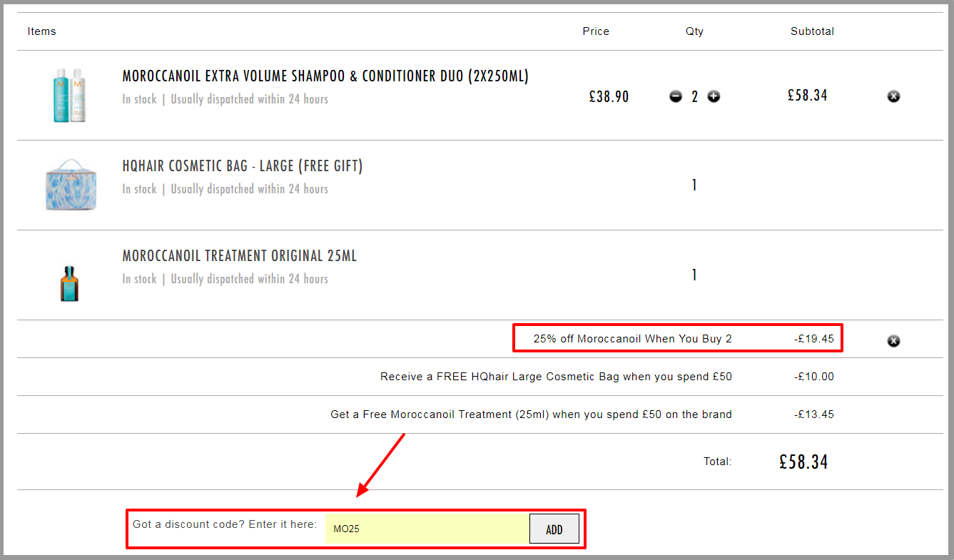
Task: Click the 'Receive a FREE HQhair Large Cosmetic Bag' text
Action: coord(556,377)
